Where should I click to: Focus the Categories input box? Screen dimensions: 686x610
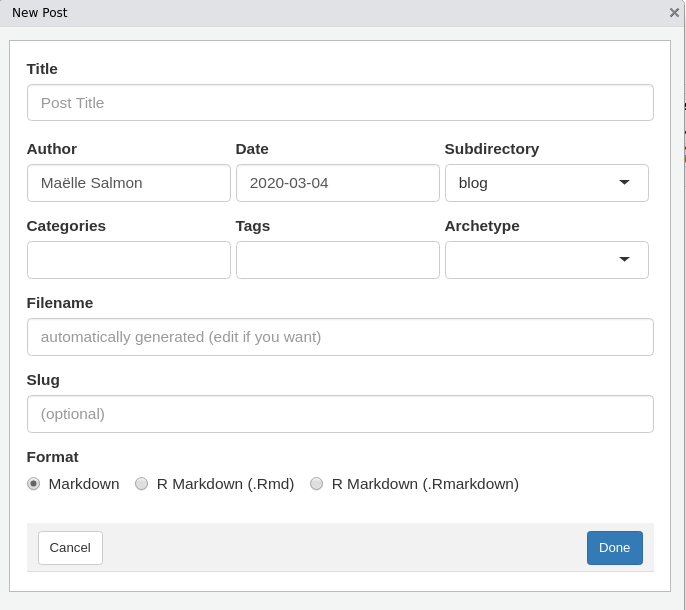tap(129, 260)
